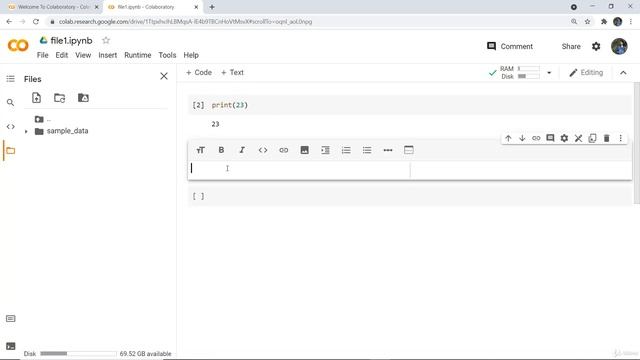
Task: Move the selected cell up
Action: pos(508,138)
